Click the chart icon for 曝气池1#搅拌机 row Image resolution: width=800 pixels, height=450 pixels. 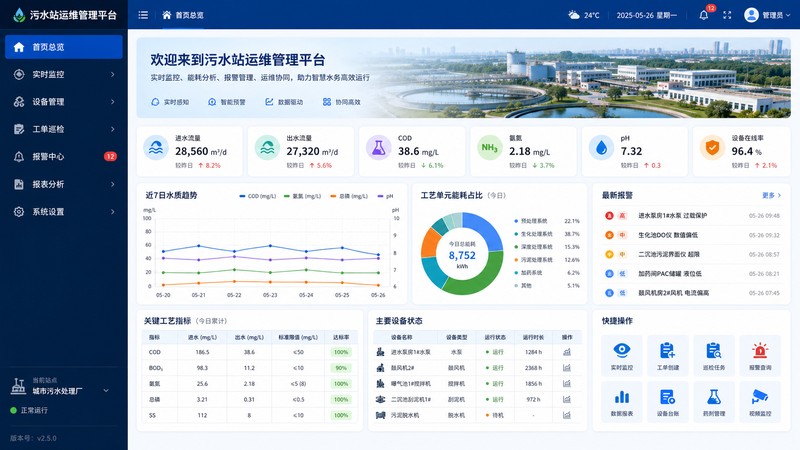pos(567,384)
